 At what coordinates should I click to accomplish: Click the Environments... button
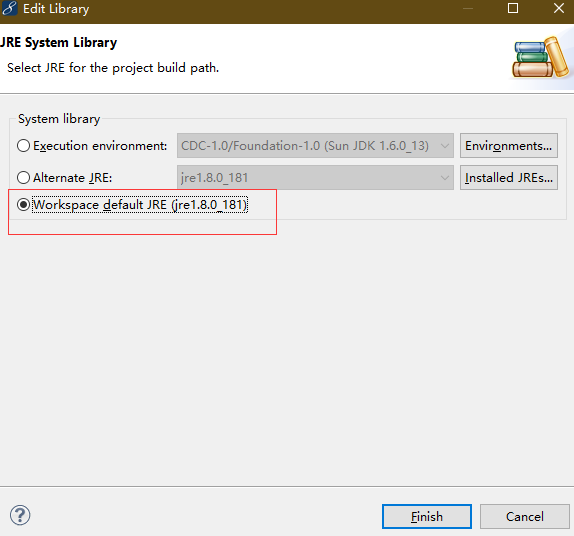tap(509, 146)
